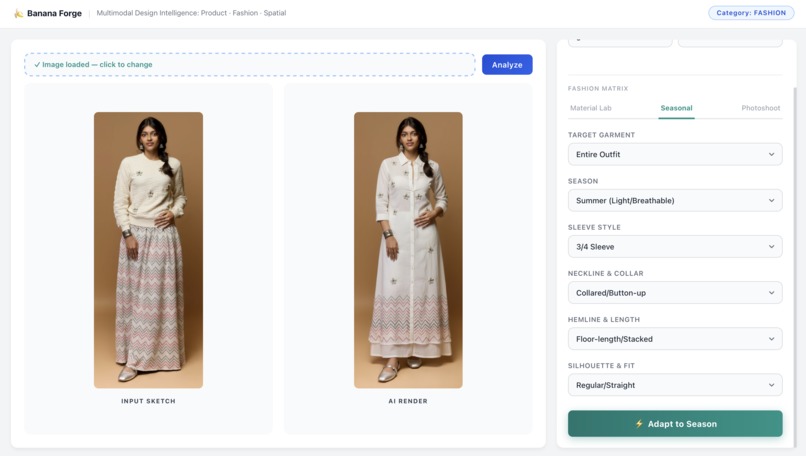Click the NECKLINE & COLLAR label
This screenshot has width=806, height=456.
(x=606, y=273)
